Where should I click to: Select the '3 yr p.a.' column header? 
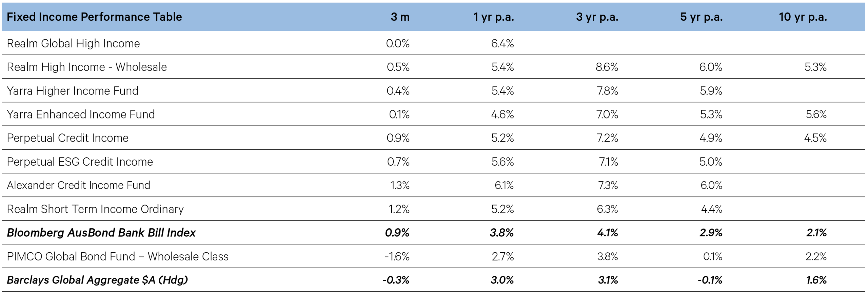(x=597, y=17)
